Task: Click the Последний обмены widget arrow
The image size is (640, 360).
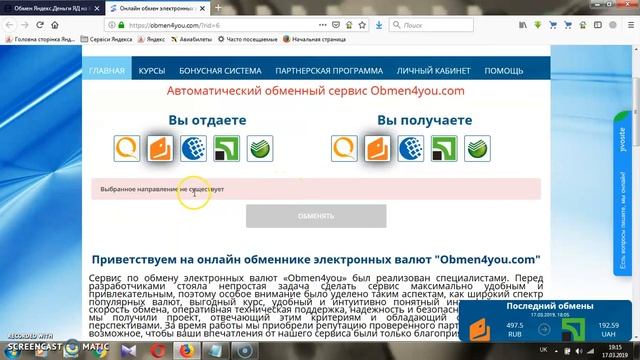Action: click(x=544, y=329)
